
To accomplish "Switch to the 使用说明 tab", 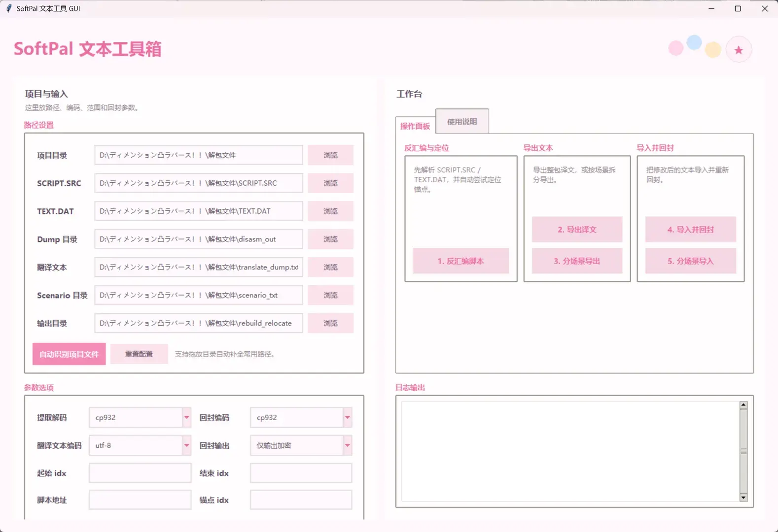I will pyautogui.click(x=462, y=122).
